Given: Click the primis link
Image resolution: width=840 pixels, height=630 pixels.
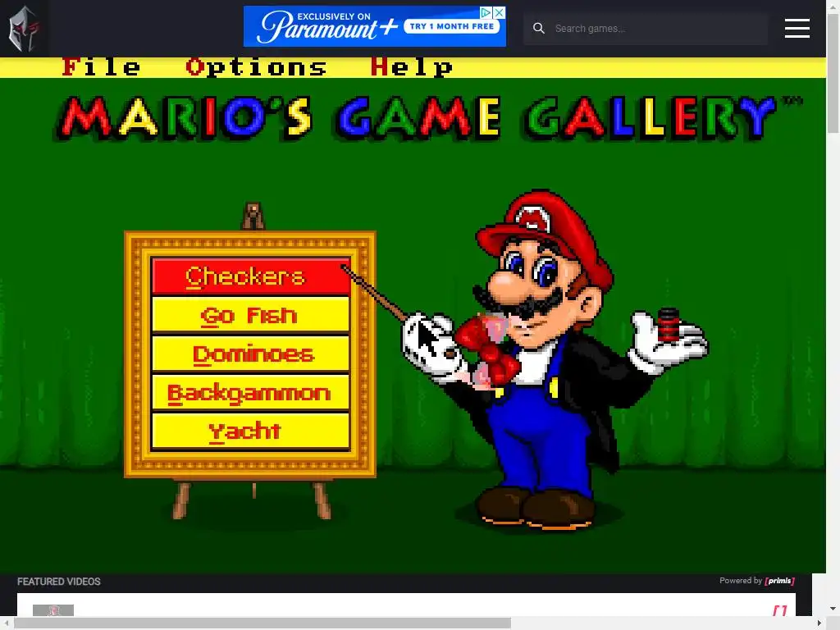Looking at the screenshot, I should click(779, 581).
